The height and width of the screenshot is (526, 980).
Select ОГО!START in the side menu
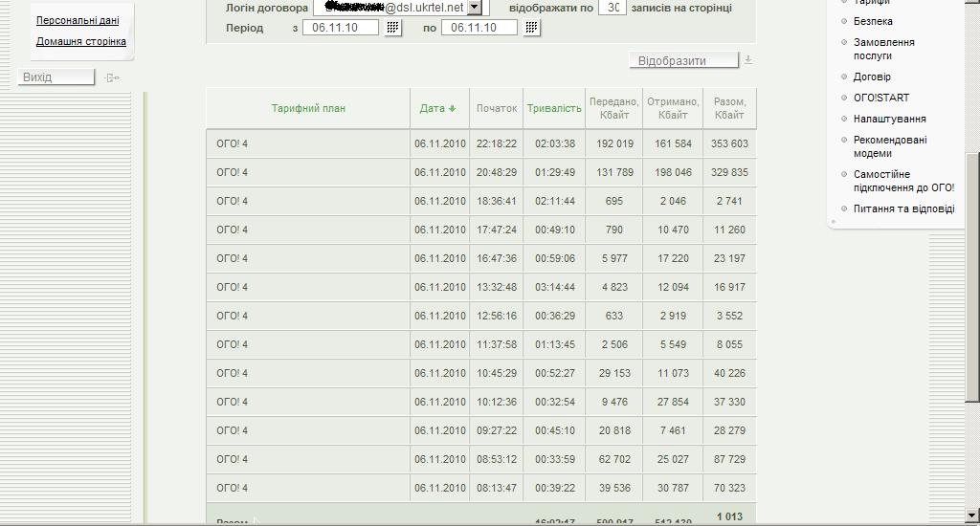[881, 98]
